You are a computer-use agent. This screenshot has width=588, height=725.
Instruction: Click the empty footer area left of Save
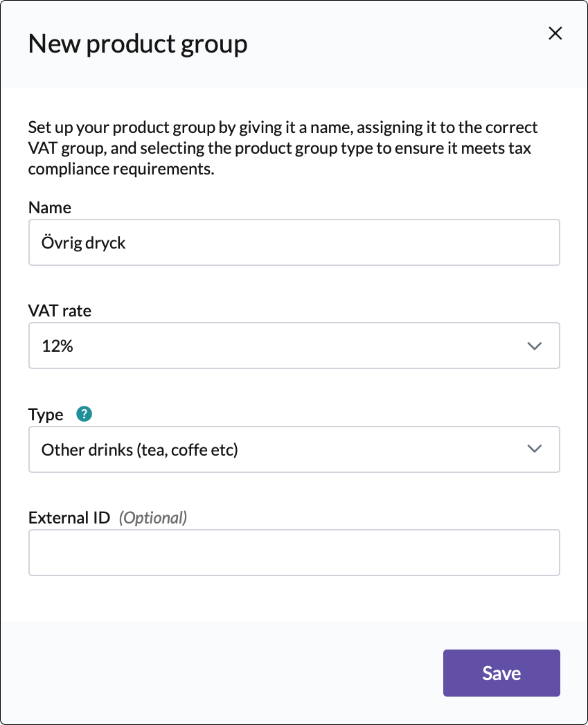tap(222, 672)
